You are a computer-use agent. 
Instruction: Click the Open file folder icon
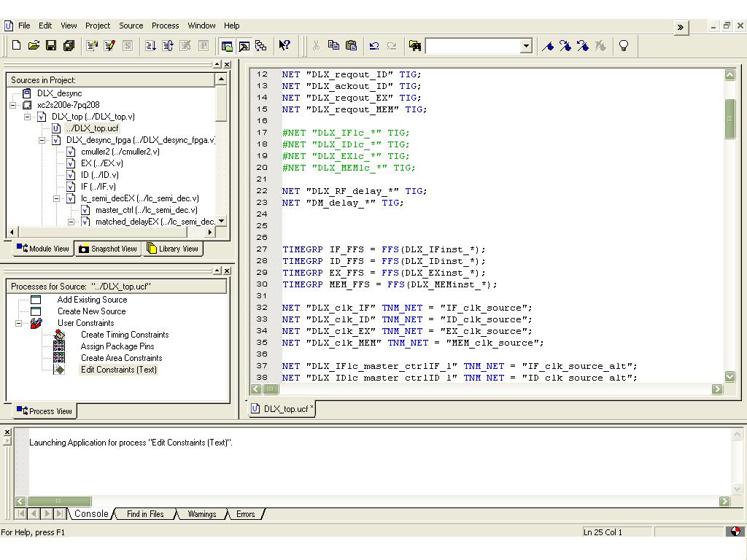pyautogui.click(x=34, y=46)
